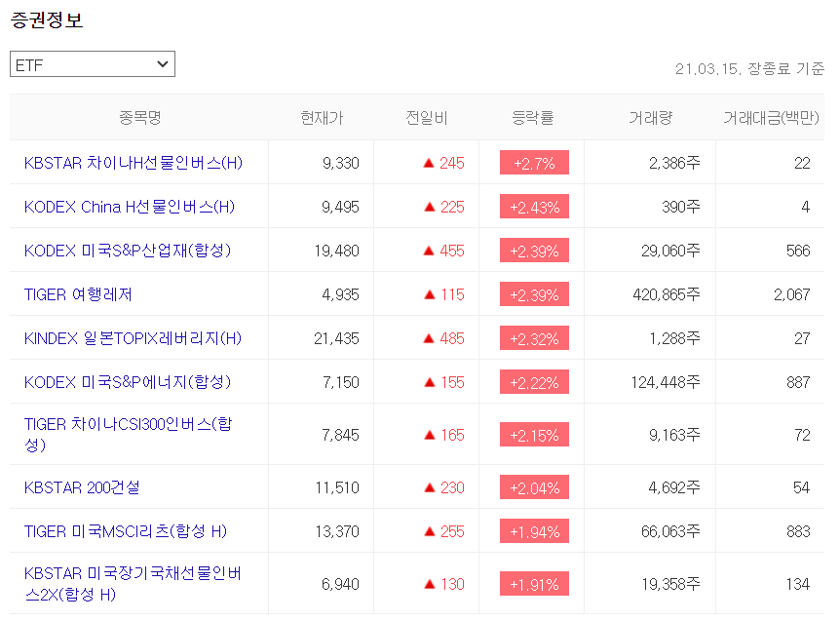This screenshot has width=840, height=621.
Task: Click volume 66,063주
Action: click(x=670, y=531)
